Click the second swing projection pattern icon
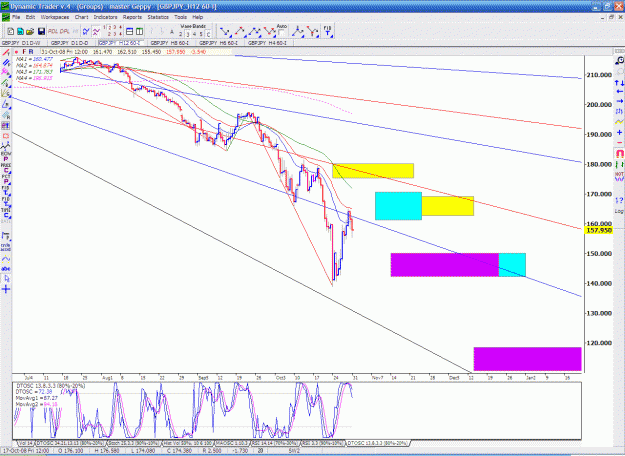Screen dimensions: 625x456 pyautogui.click(x=240, y=31)
